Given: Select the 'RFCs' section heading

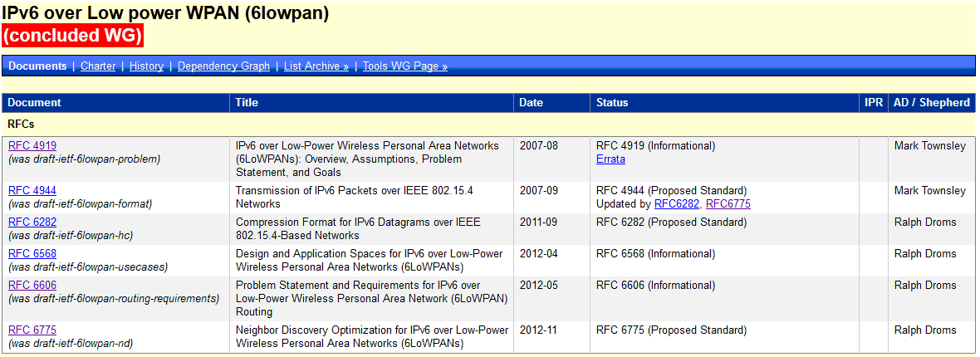Looking at the screenshot, I should pyautogui.click(x=21, y=125).
